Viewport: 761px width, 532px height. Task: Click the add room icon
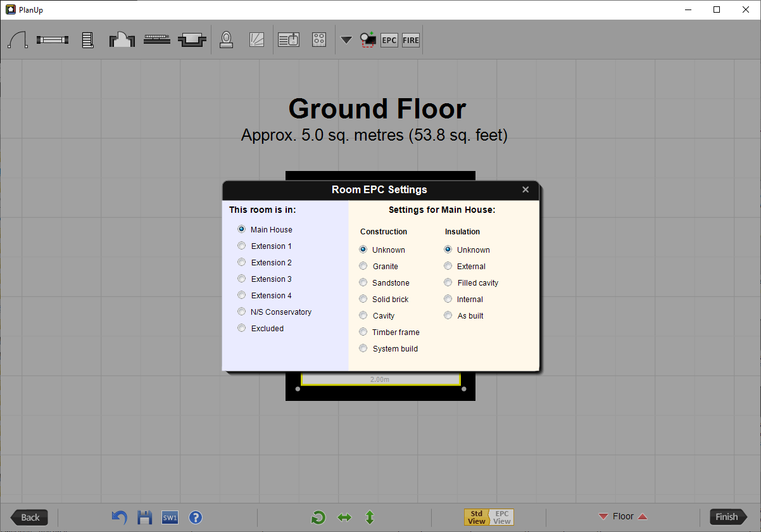click(x=368, y=40)
